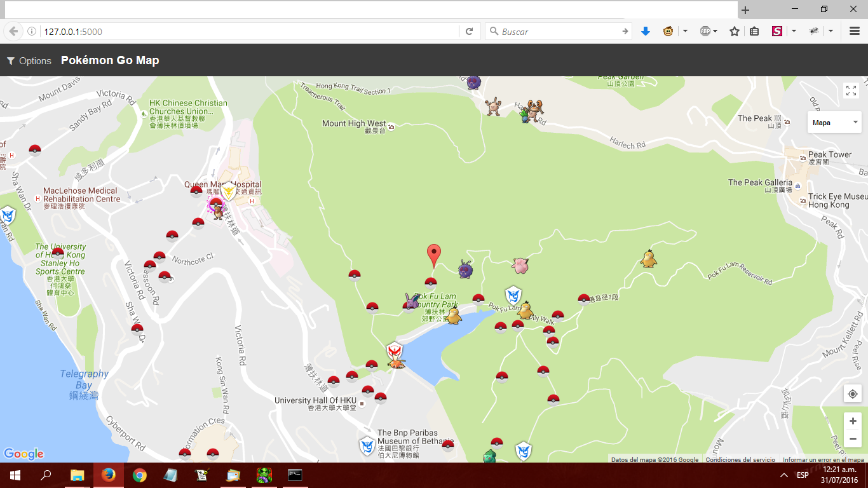Click the ESP language indicator
Viewport: 868px width, 488px height.
803,475
